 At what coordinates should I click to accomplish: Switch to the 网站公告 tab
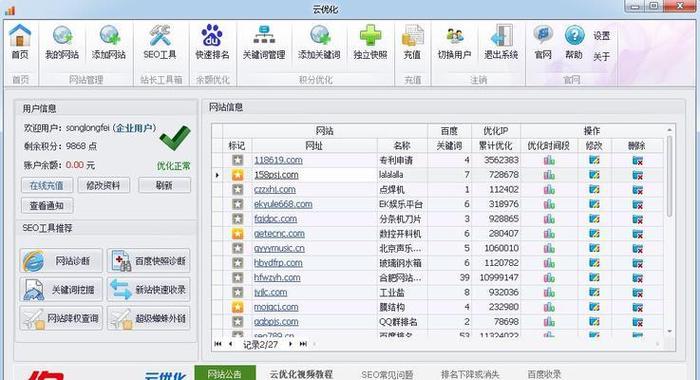pyautogui.click(x=225, y=373)
